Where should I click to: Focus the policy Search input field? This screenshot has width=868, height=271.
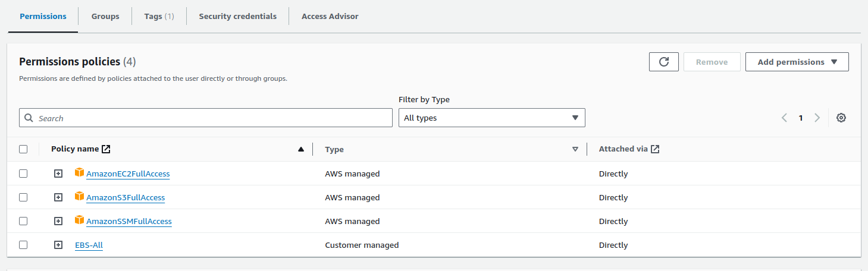click(206, 118)
